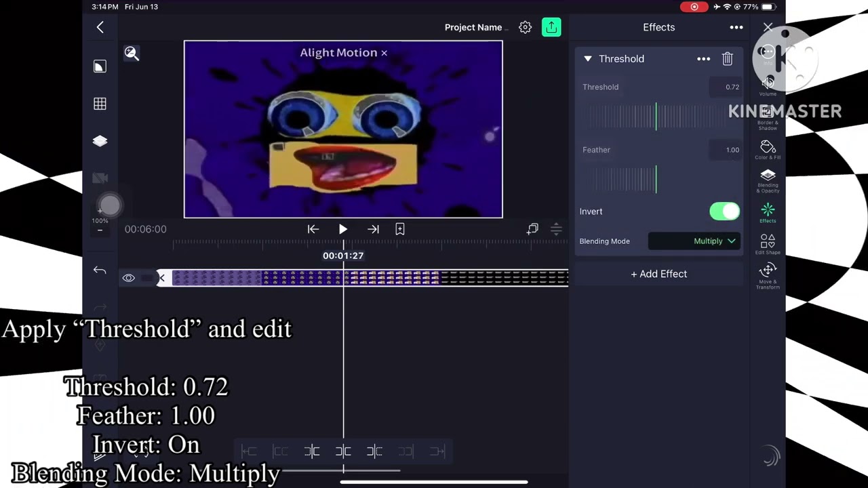Click the dashed trim-end icon in bottom toolbar
The height and width of the screenshot is (488, 868).
(x=406, y=451)
